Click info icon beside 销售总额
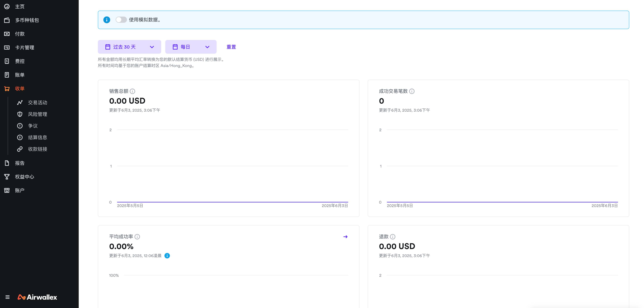This screenshot has height=308, width=644. coord(132,91)
